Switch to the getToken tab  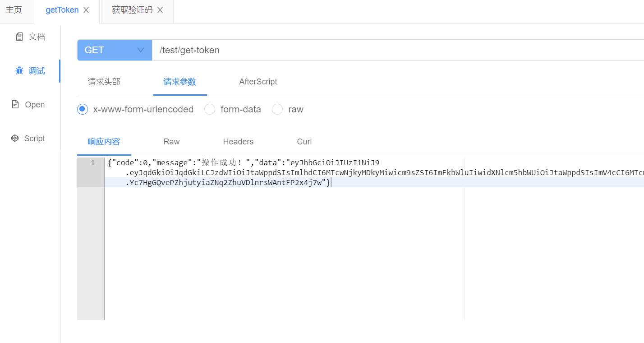[62, 10]
